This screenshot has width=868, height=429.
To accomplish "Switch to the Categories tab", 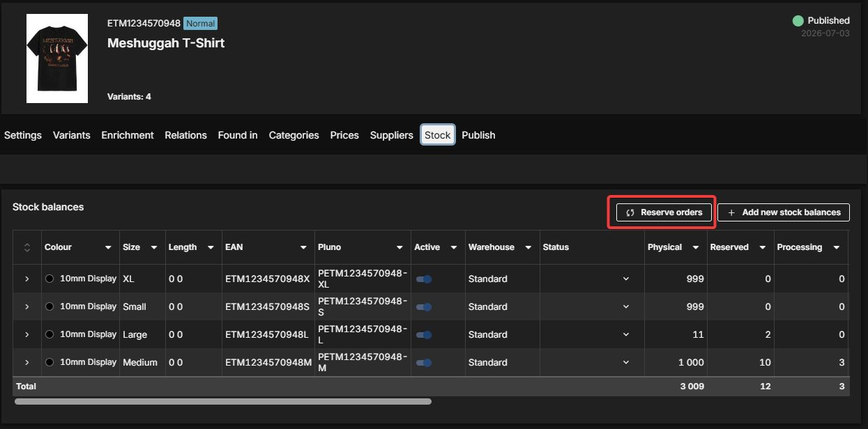I will click(294, 135).
